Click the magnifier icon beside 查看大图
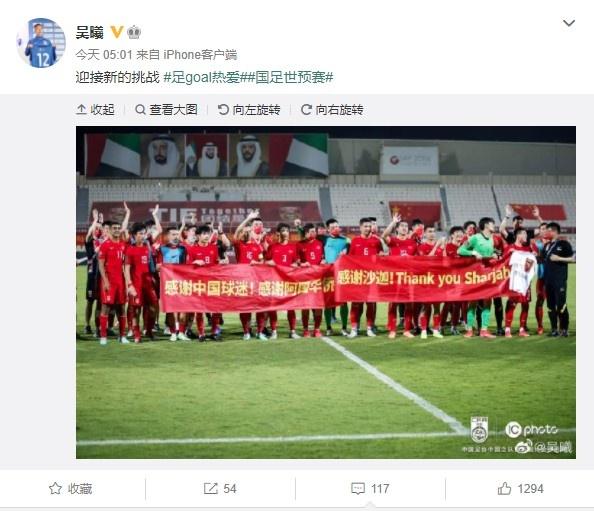Screen dimensions: 594x511 coord(141,110)
